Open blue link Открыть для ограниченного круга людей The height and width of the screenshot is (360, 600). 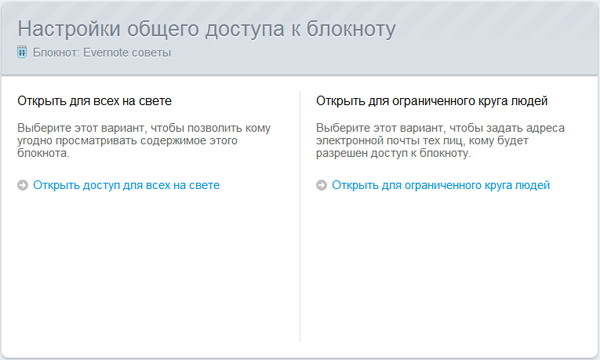[441, 185]
